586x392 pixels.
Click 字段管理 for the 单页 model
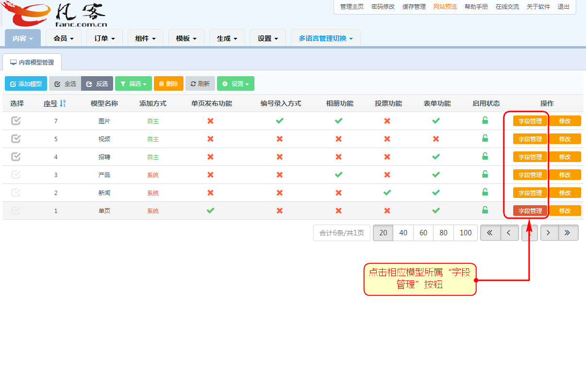click(530, 211)
